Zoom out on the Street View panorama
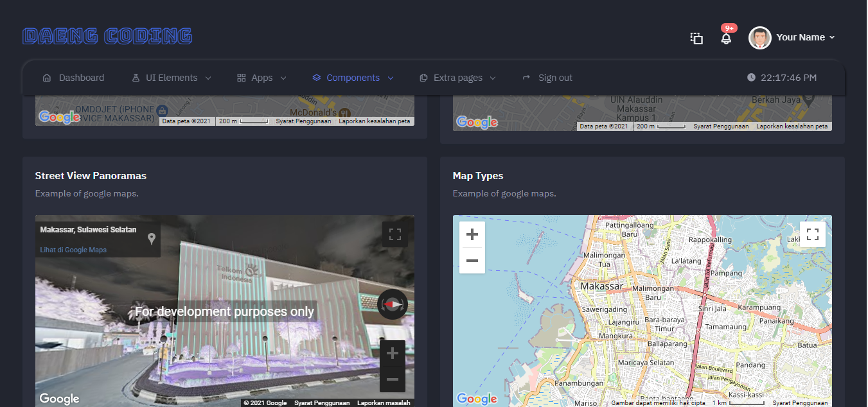Screen dimensions: 868x407 click(x=393, y=379)
